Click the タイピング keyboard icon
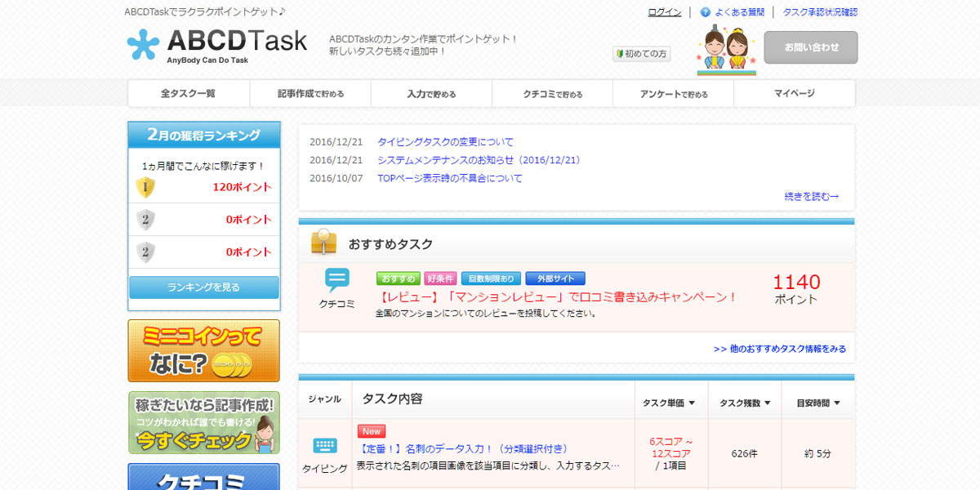Screen dimensions: 980x490 pos(325,445)
